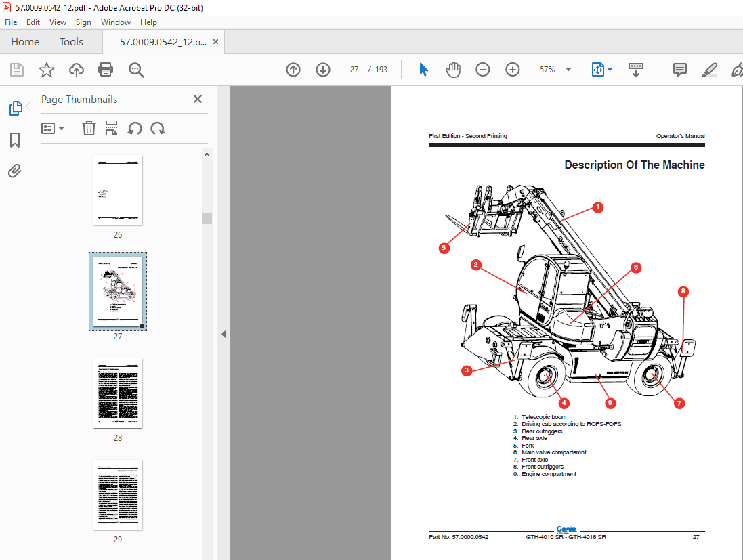Viewport: 743px width, 560px height.
Task: Click the Save file icon
Action: (x=17, y=70)
